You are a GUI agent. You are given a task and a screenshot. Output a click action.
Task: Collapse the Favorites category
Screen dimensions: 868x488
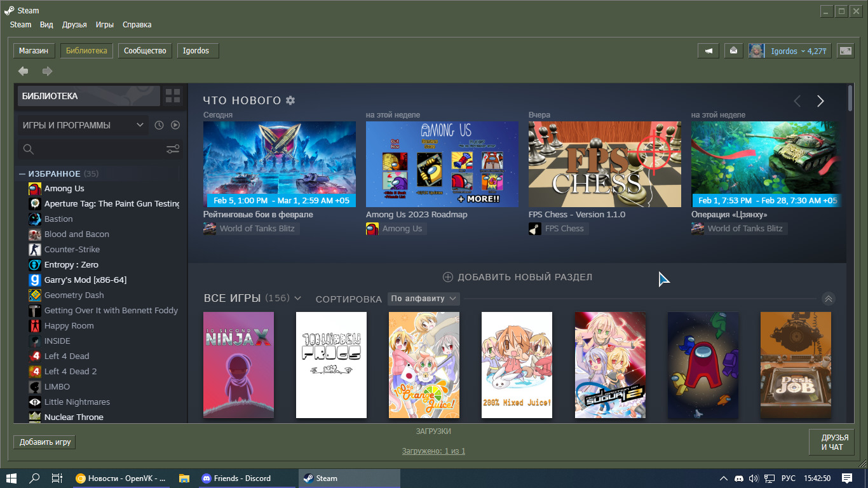(x=22, y=173)
